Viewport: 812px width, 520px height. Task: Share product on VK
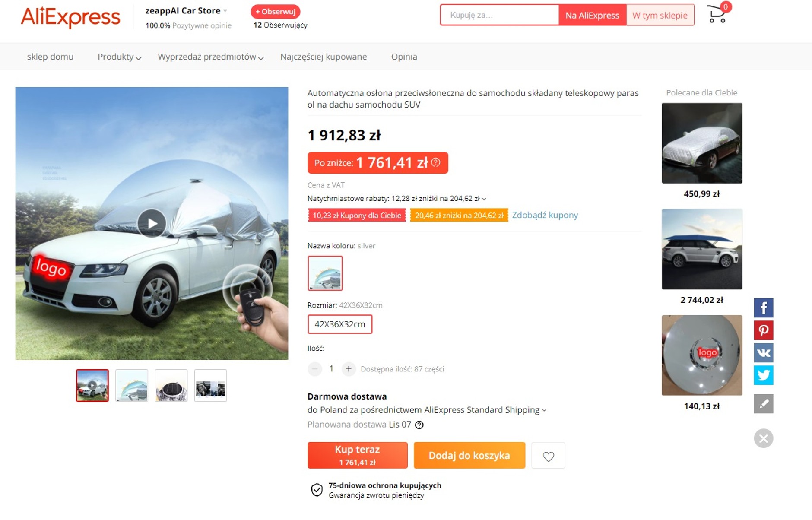coord(763,353)
